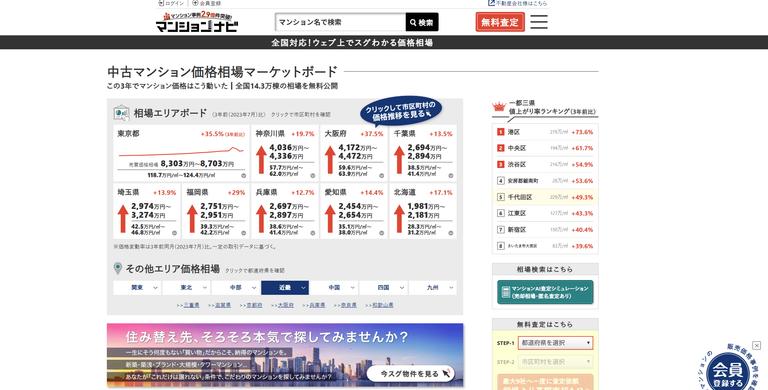Open the hamburger menu icon
This screenshot has width=768, height=390.
point(539,22)
